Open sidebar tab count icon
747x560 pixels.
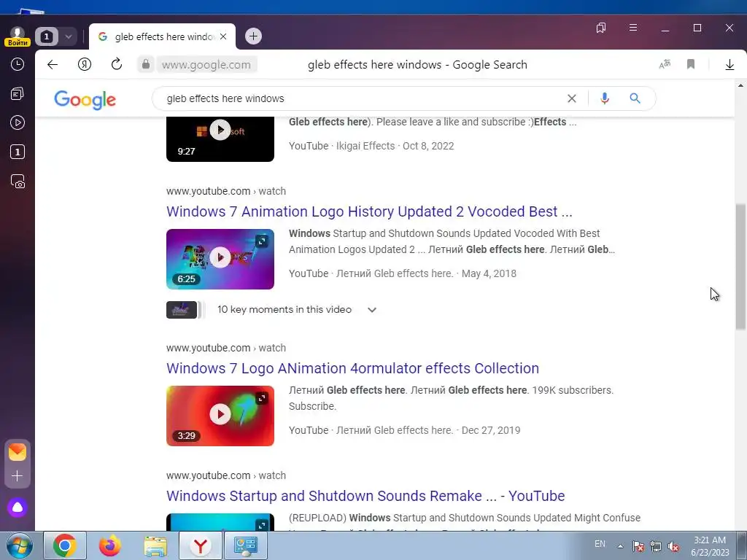pyautogui.click(x=18, y=152)
